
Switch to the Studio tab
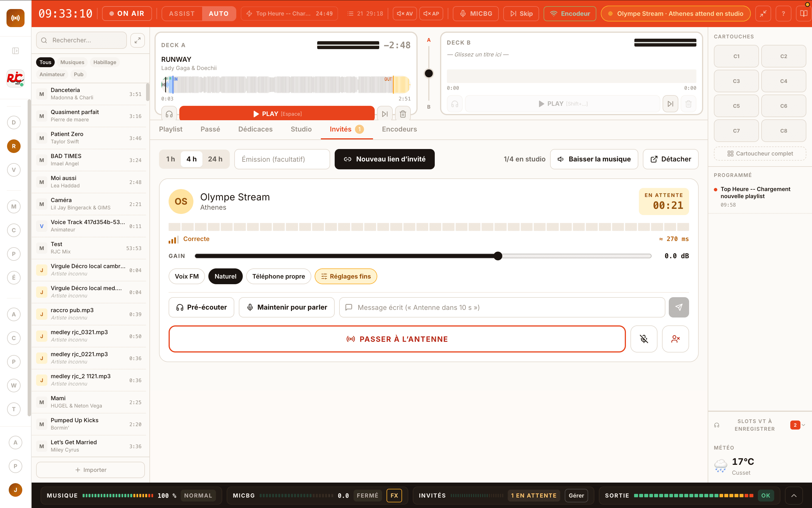301,129
